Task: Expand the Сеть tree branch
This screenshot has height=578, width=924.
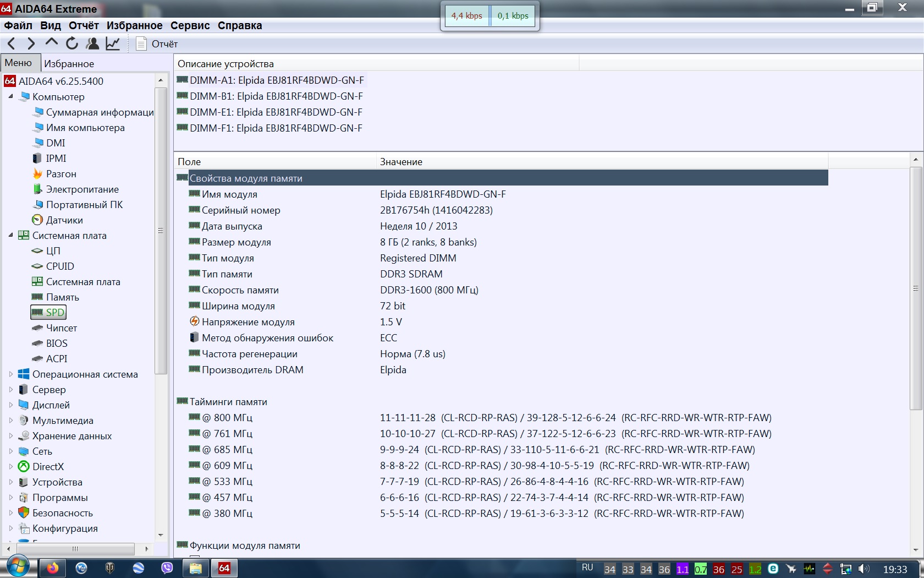Action: pos(10,451)
